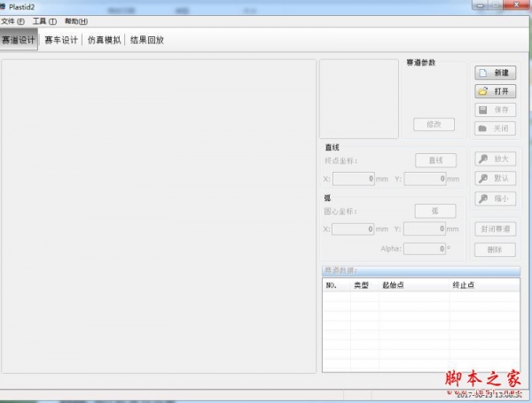Click the magnifier icon on 放大

pyautogui.click(x=483, y=159)
